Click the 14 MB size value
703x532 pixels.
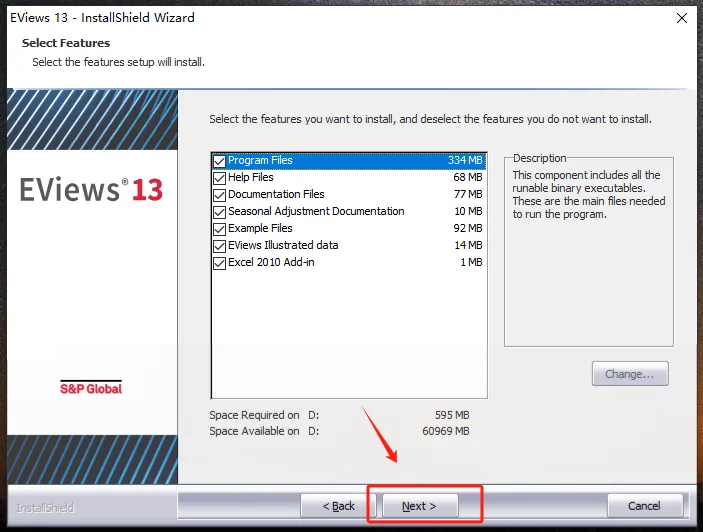468,246
